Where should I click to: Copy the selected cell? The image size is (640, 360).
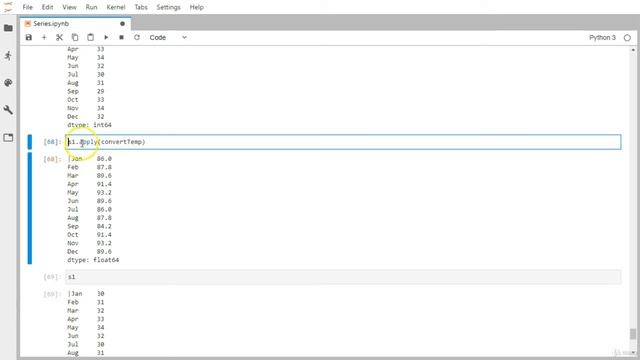(x=75, y=38)
